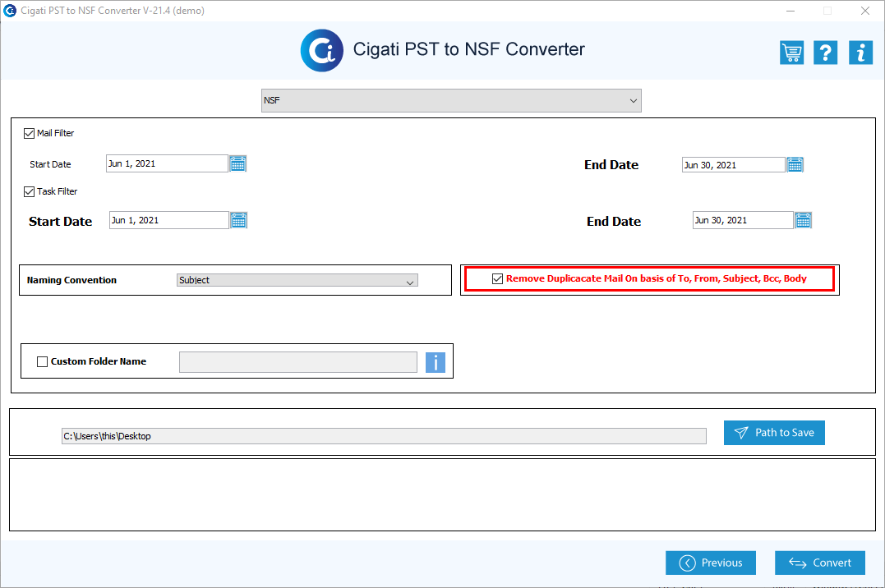
Task: Click the Cigati logo in the header
Action: click(x=322, y=50)
